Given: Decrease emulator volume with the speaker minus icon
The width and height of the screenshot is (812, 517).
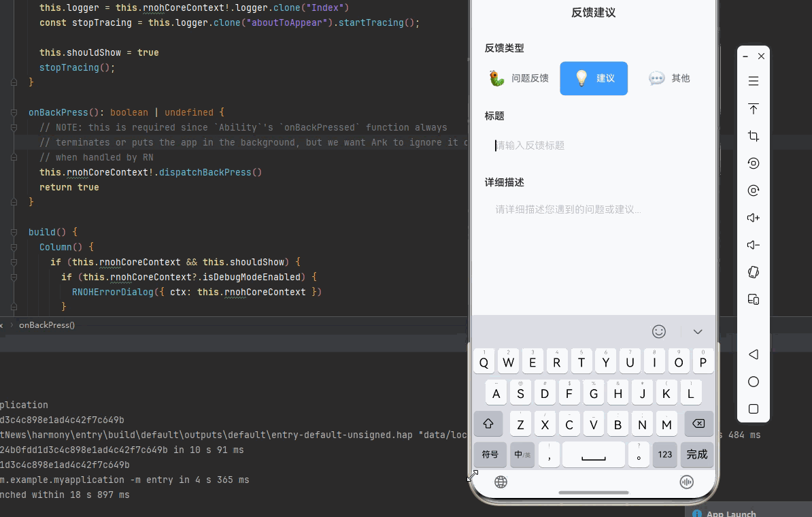Looking at the screenshot, I should tap(754, 244).
